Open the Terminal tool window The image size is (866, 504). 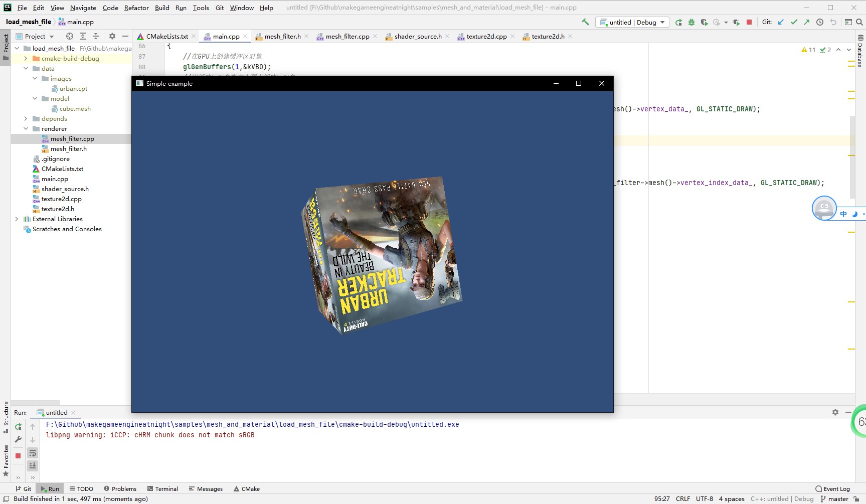click(162, 489)
